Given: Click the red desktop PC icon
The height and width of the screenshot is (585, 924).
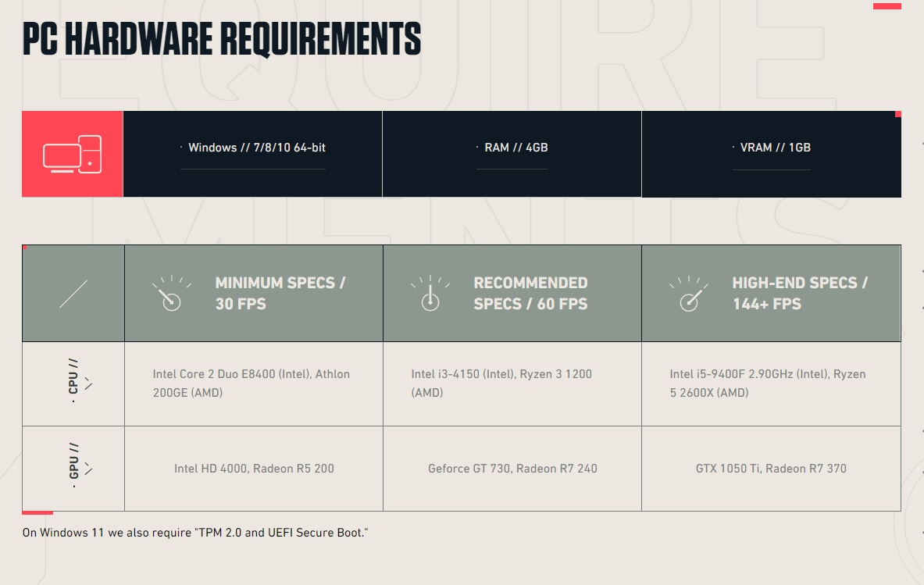Looking at the screenshot, I should (x=73, y=154).
